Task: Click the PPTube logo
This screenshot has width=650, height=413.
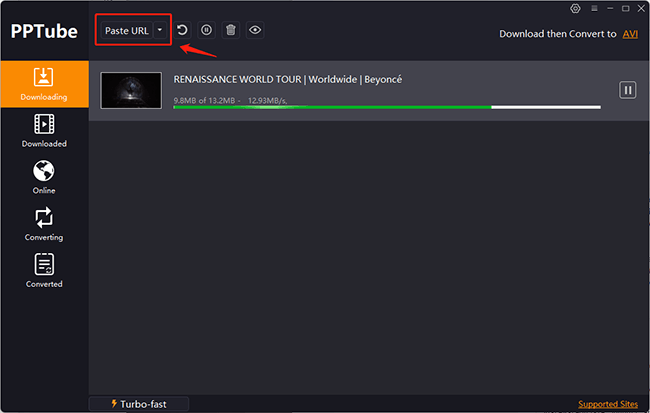Action: point(44,32)
